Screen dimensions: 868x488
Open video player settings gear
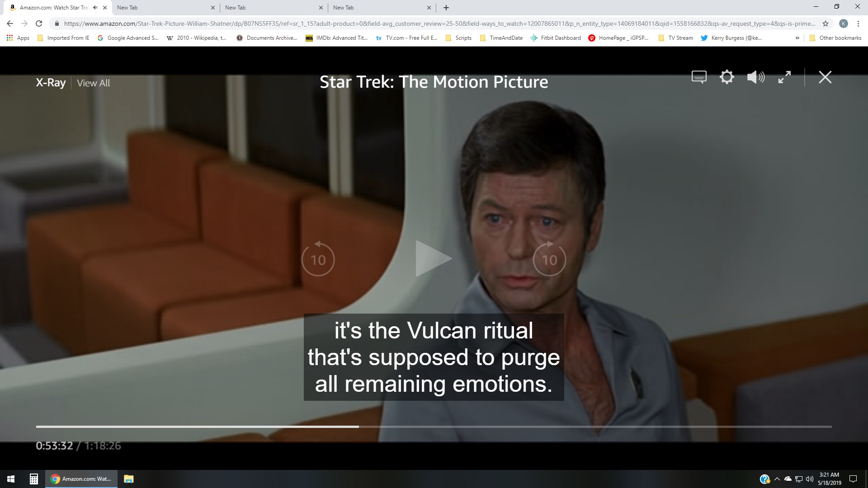[x=727, y=77]
